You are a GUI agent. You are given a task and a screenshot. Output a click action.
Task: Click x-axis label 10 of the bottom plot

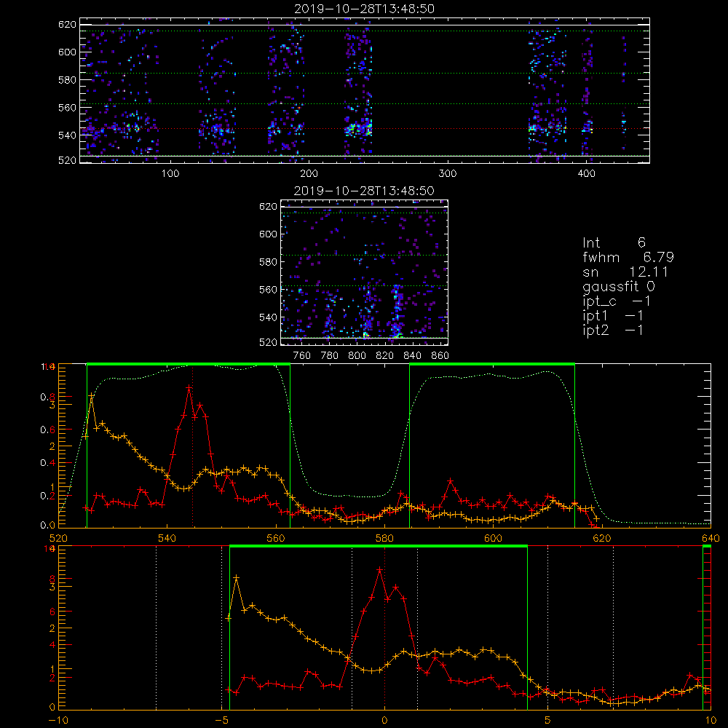[x=711, y=721]
